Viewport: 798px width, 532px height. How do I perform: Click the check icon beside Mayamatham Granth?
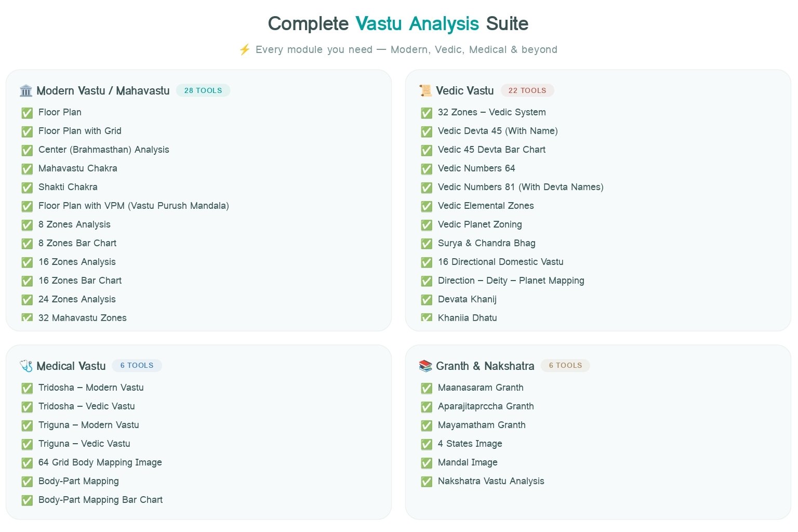tap(427, 425)
